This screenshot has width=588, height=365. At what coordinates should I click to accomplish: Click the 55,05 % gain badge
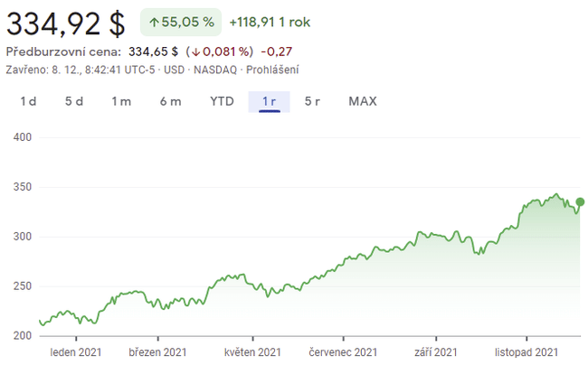[x=181, y=21]
